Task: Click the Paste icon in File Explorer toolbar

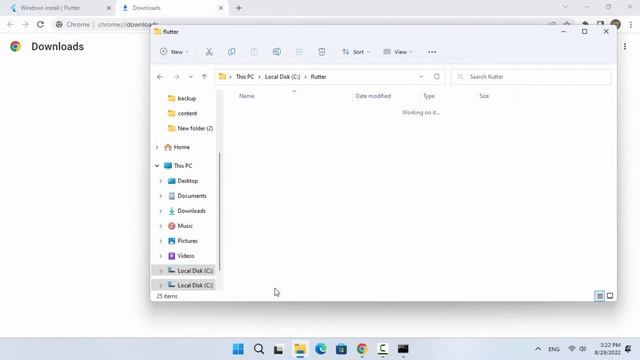Action: pyautogui.click(x=254, y=52)
